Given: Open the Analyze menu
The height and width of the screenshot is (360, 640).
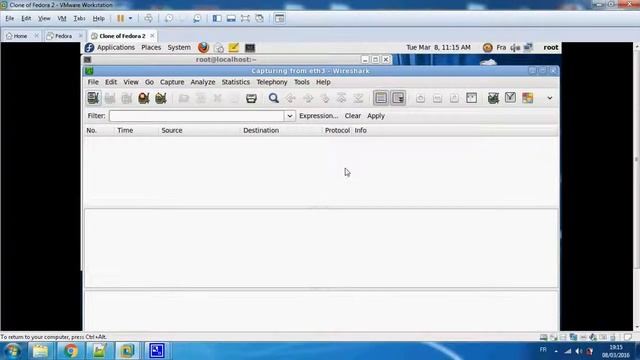Looking at the screenshot, I should coord(203,82).
